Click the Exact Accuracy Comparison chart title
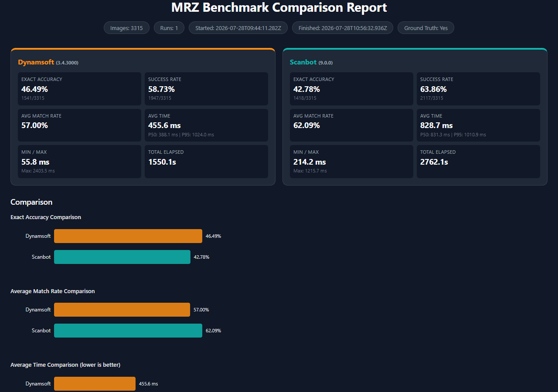 [46, 217]
